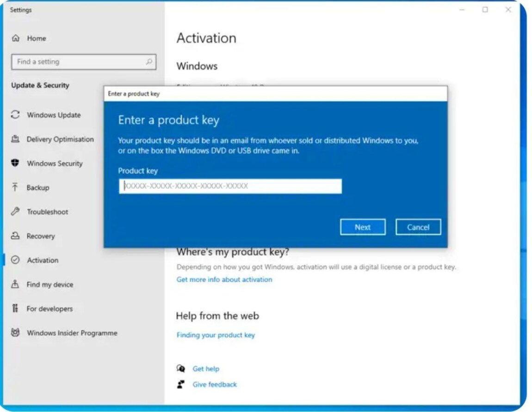Click the Windows Security shield icon
The height and width of the screenshot is (412, 532).
[x=15, y=163]
